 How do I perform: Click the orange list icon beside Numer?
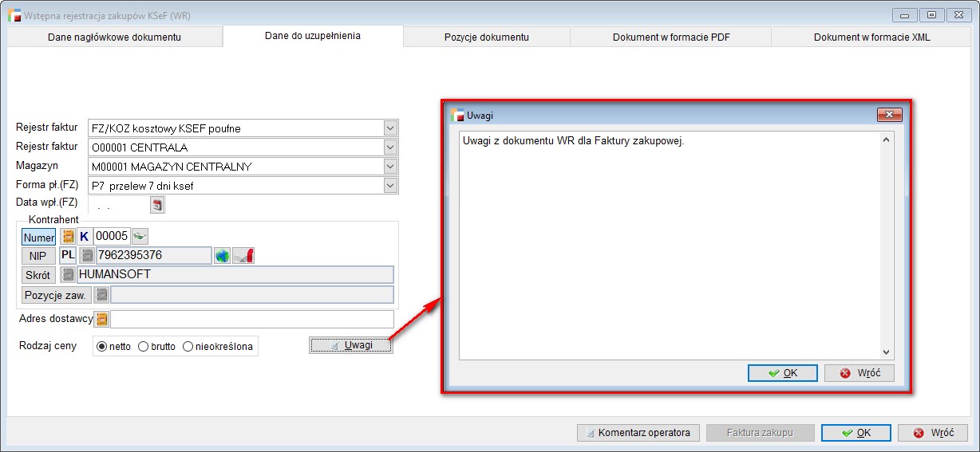tap(68, 237)
